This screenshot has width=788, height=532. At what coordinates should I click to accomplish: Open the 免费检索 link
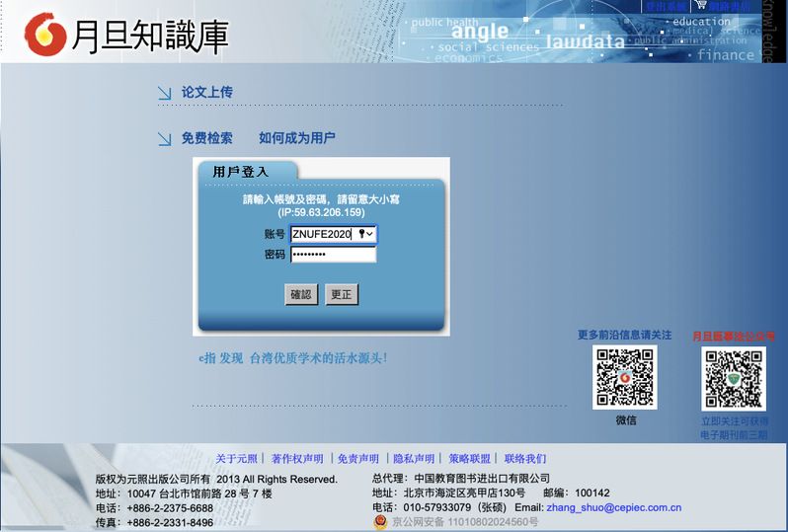(x=206, y=138)
